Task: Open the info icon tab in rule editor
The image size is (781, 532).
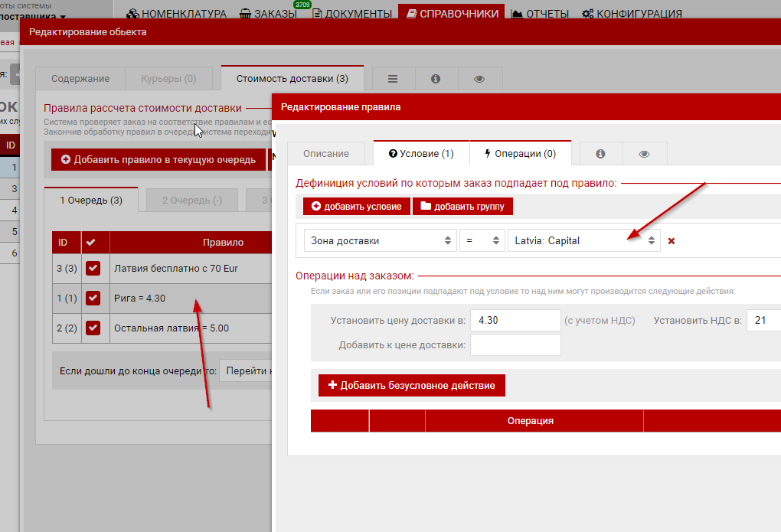Action: pyautogui.click(x=600, y=154)
